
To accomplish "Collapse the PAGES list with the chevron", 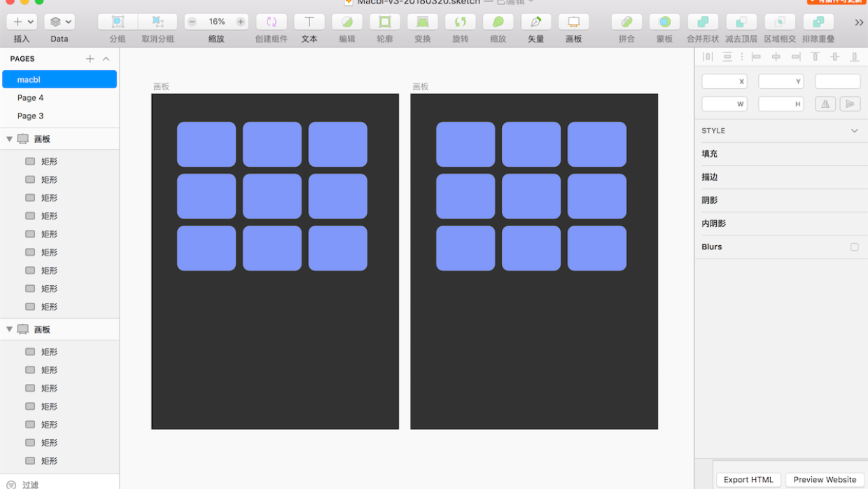I will 106,59.
